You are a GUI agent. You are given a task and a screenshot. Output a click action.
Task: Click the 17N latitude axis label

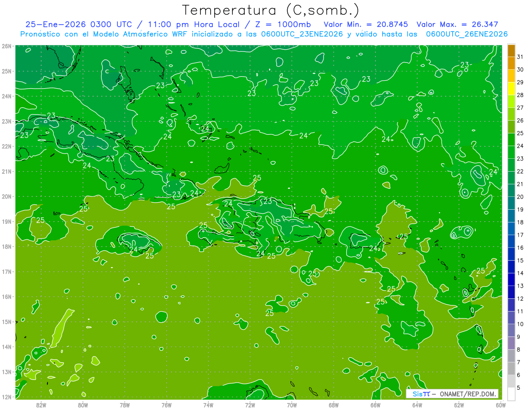pos(7,271)
